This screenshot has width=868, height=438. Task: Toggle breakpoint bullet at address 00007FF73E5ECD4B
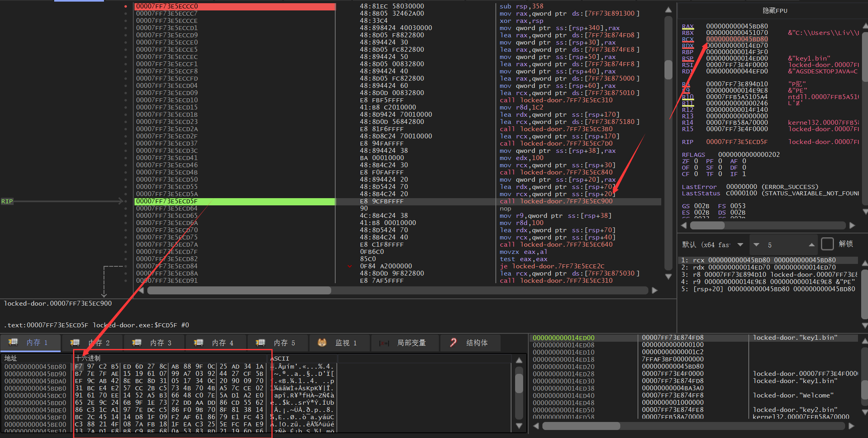(126, 172)
